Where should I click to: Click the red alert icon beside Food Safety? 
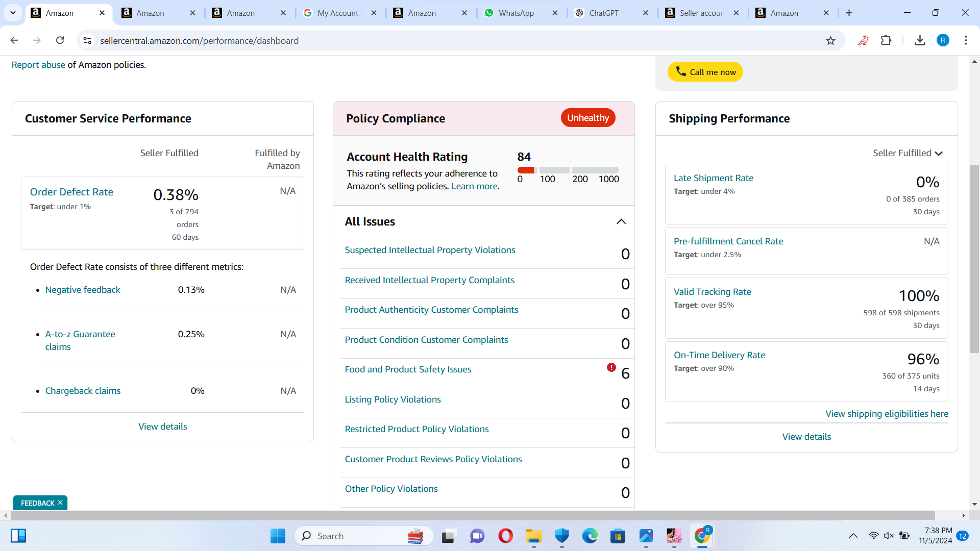[611, 367]
